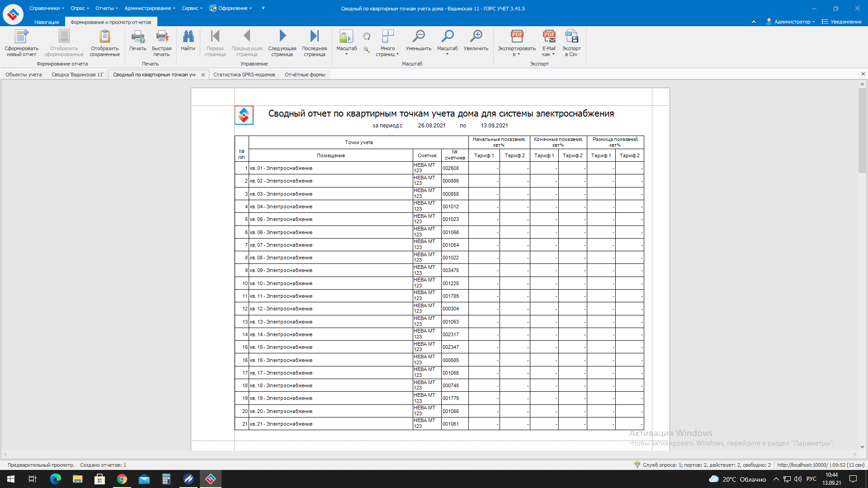Click period start date 26.08.2021
The image size is (868, 488).
click(432, 126)
